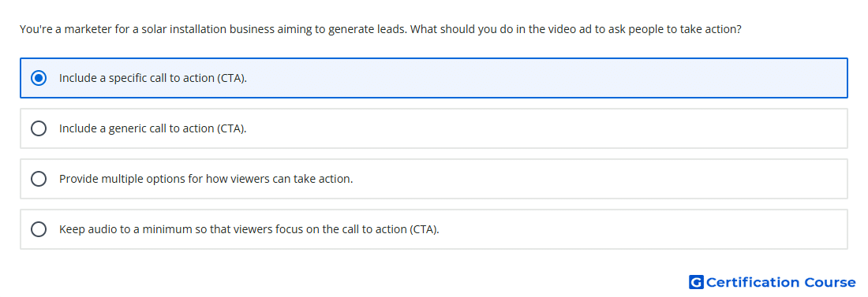The height and width of the screenshot is (297, 868).
Task: Choose the 'Provide multiple options' radio button
Action: click(39, 179)
